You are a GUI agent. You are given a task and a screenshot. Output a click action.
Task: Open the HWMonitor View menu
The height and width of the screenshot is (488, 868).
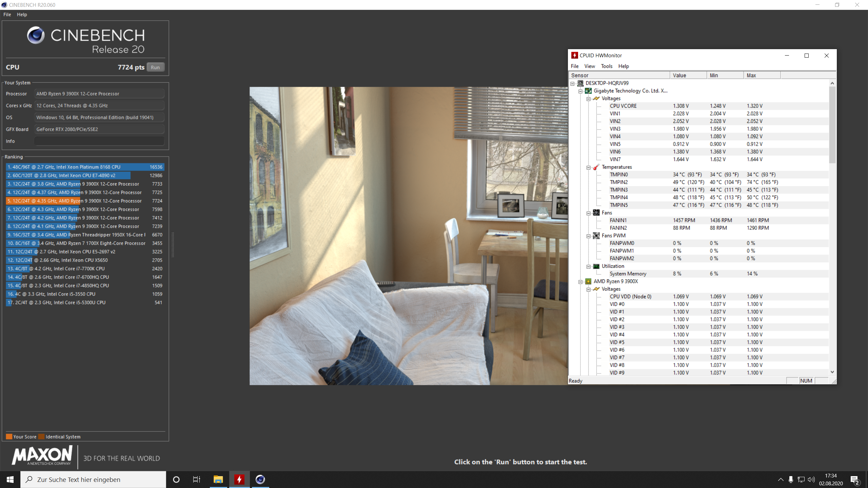coord(589,66)
